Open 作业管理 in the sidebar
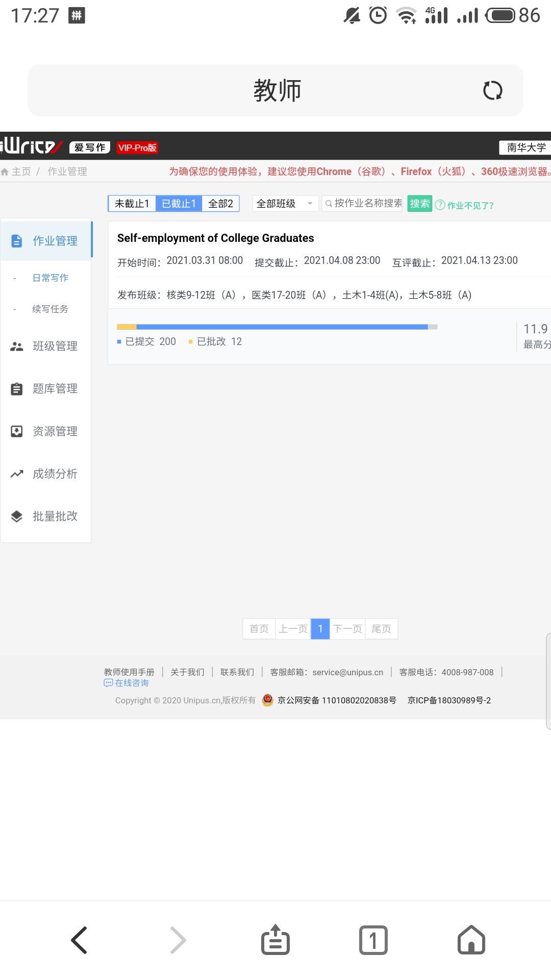Screen dimensions: 551x980 point(46,241)
